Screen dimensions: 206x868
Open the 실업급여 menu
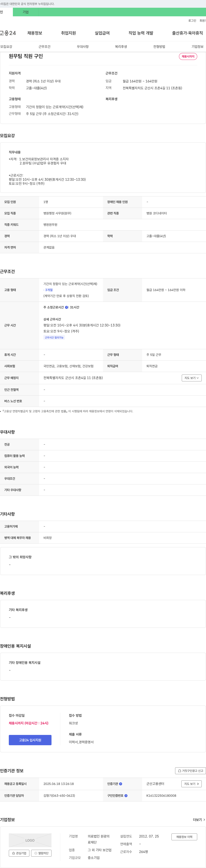[102, 33]
